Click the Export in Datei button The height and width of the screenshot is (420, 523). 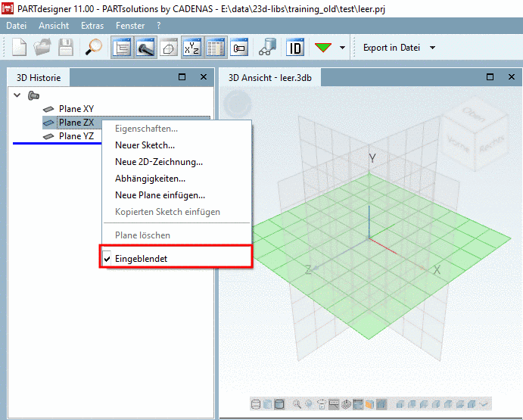pyautogui.click(x=391, y=48)
